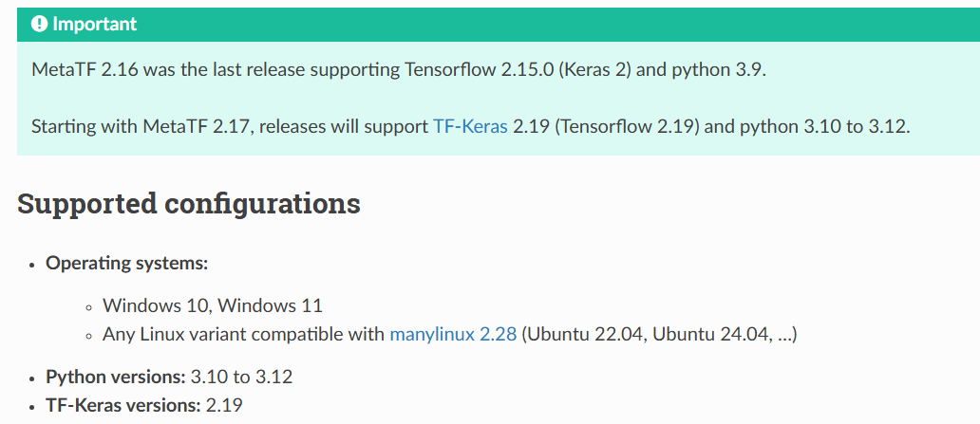The height and width of the screenshot is (424, 980).
Task: Click the bullet before TF-Keras versions
Action: (x=32, y=406)
